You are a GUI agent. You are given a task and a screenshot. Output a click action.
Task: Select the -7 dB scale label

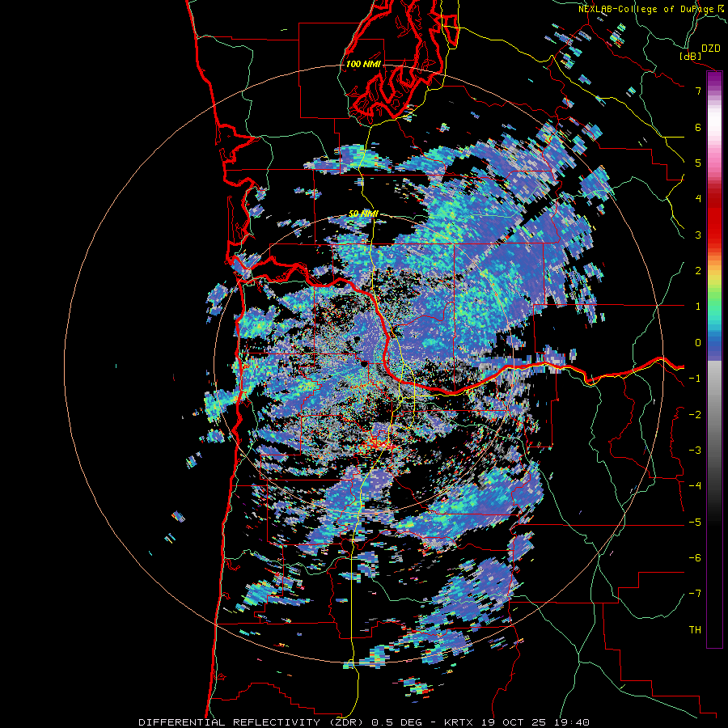tap(695, 594)
